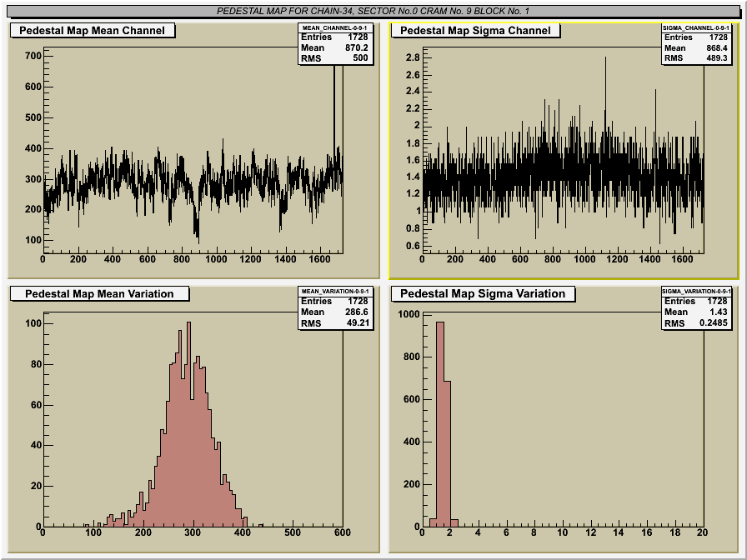
Task: Click x-axis label 10 on Sigma Variation plot
Action: pyautogui.click(x=563, y=532)
